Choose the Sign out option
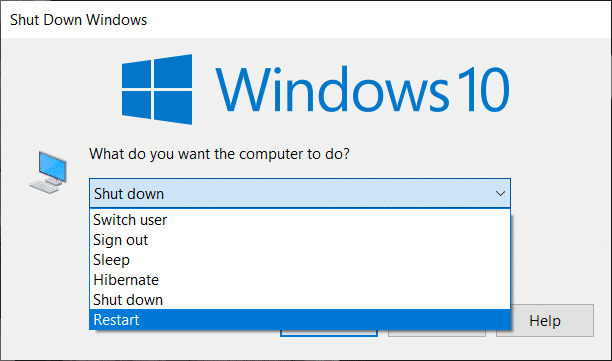This screenshot has width=612, height=361. coord(300,240)
